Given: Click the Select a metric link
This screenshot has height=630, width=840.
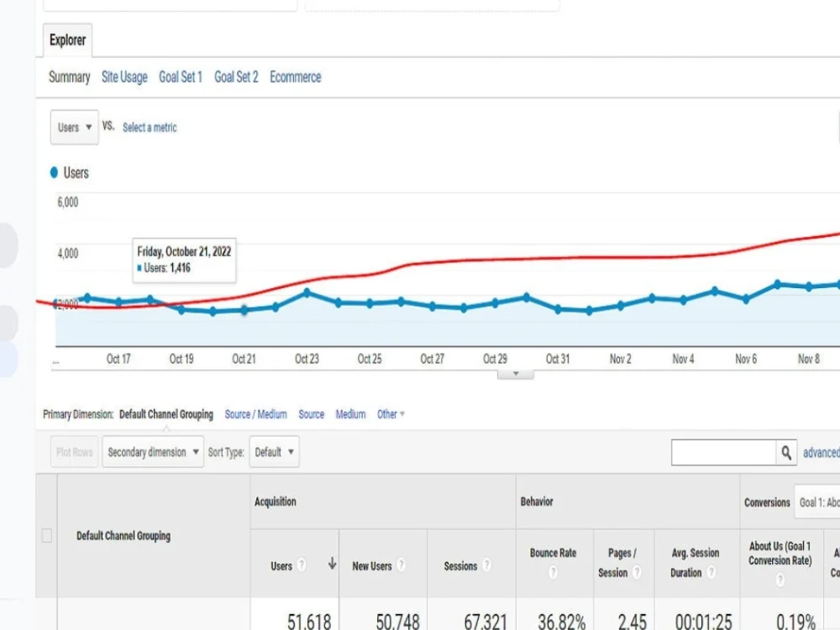Looking at the screenshot, I should [150, 128].
